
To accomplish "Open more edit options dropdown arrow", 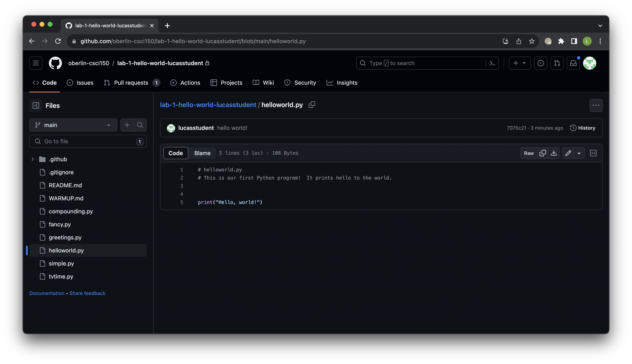I will click(579, 153).
